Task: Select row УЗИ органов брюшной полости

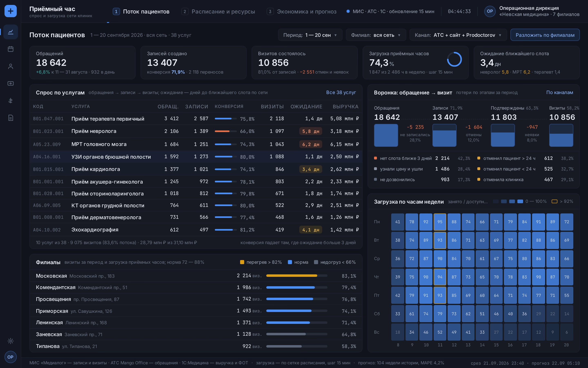Action: click(196, 157)
